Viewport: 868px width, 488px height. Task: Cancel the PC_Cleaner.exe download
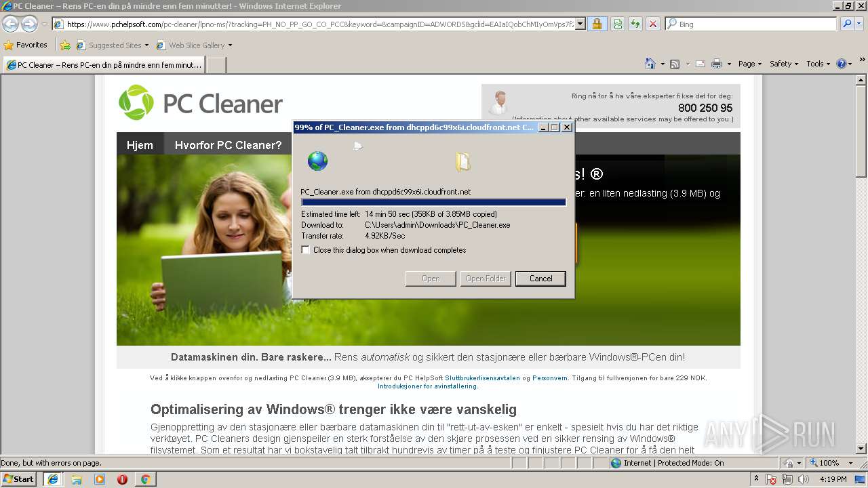coord(540,279)
